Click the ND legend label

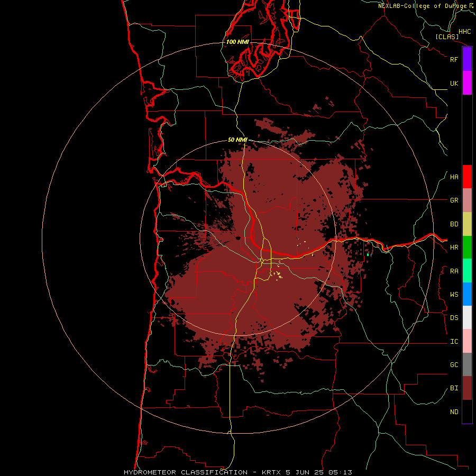click(454, 412)
